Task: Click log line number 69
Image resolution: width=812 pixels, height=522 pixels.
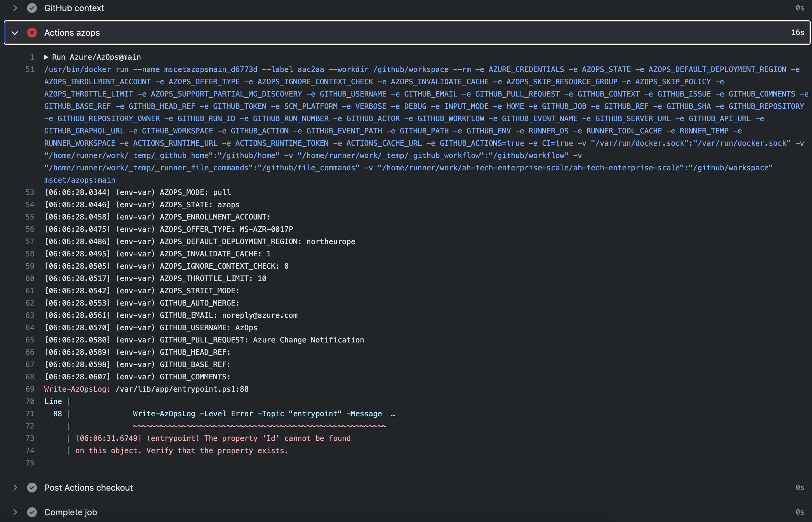Action: [x=30, y=389]
